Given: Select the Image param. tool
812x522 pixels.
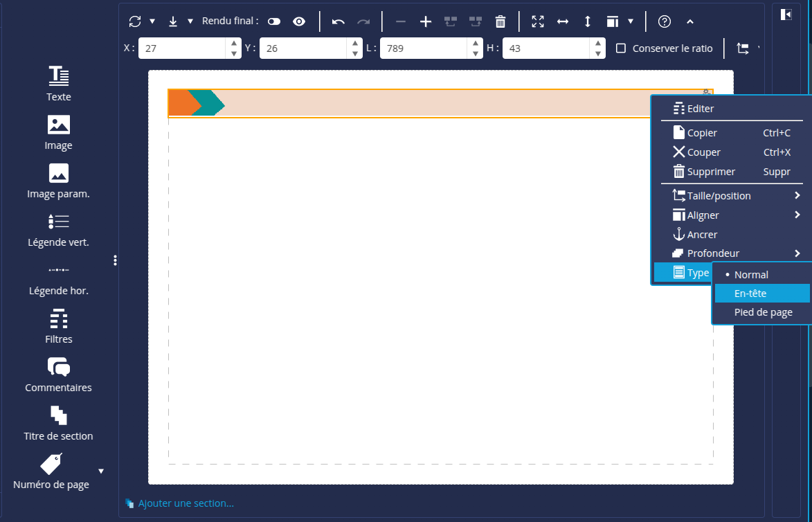Looking at the screenshot, I should 59,180.
